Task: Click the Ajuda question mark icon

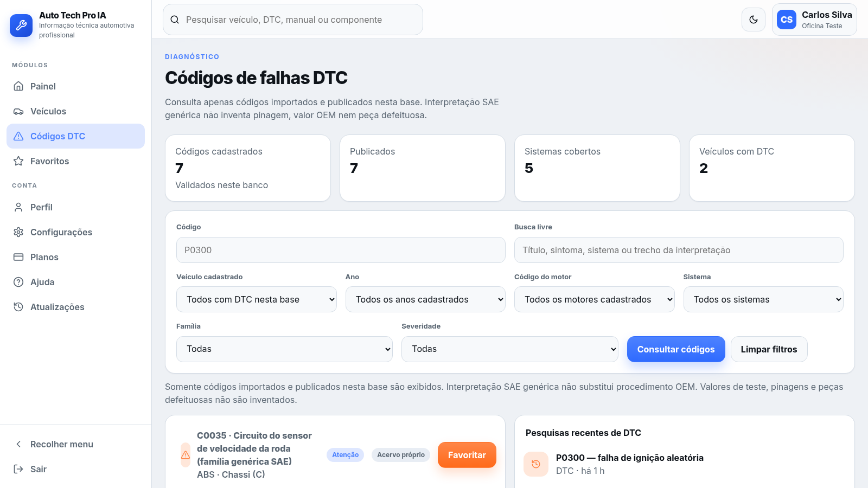Action: point(18,282)
